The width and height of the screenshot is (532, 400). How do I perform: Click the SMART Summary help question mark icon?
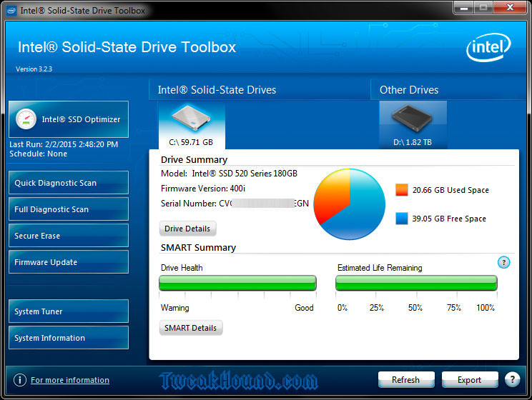[504, 262]
